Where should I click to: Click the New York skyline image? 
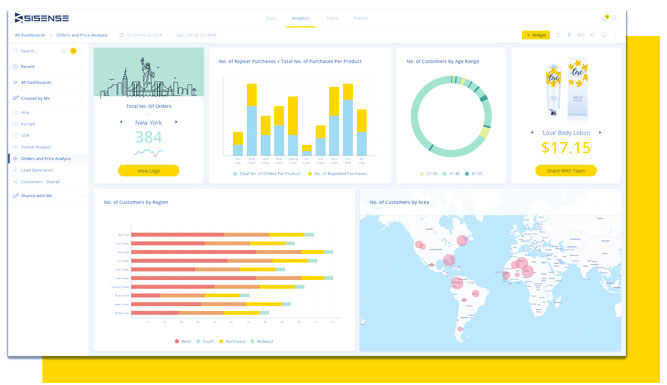(148, 72)
